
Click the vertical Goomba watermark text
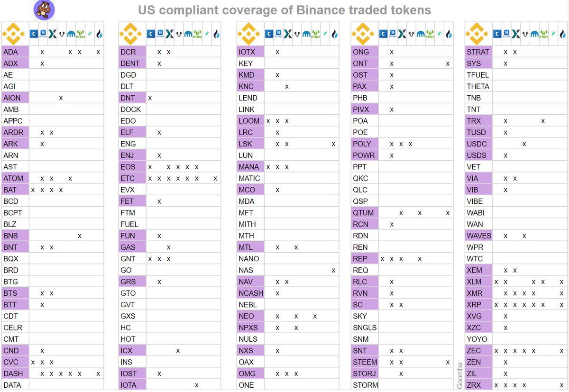coord(459,376)
